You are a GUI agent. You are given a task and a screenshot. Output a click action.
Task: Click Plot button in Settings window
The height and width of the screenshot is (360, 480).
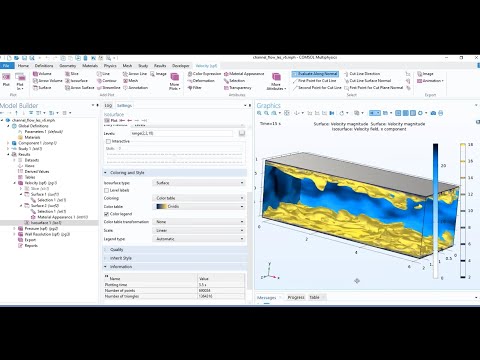click(x=111, y=120)
